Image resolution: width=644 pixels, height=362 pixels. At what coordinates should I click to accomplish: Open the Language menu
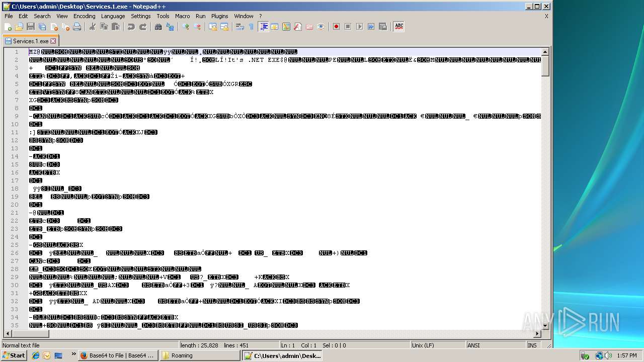coord(113,16)
